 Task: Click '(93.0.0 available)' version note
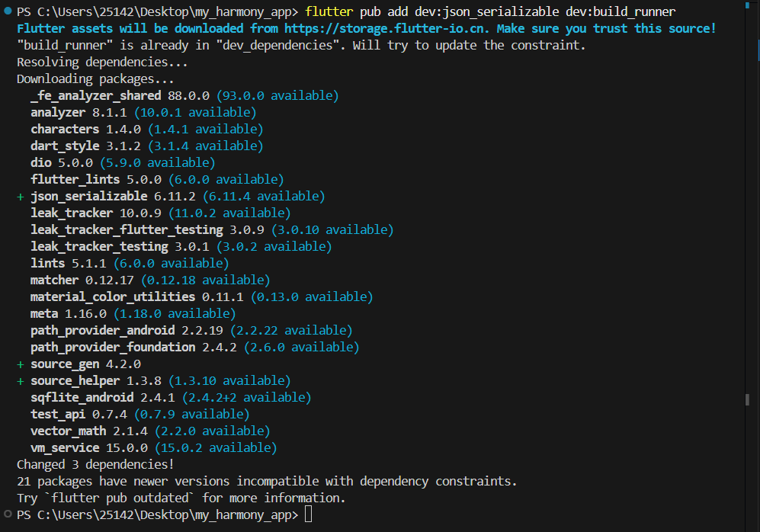277,95
